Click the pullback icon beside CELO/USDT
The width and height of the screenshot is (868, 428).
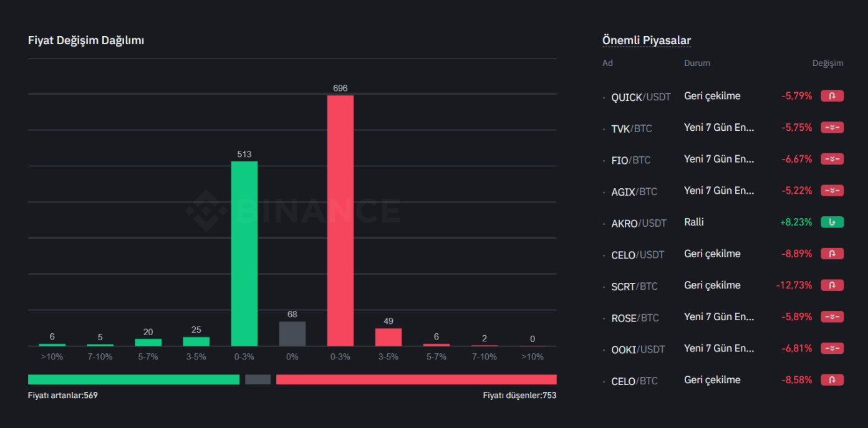point(832,254)
